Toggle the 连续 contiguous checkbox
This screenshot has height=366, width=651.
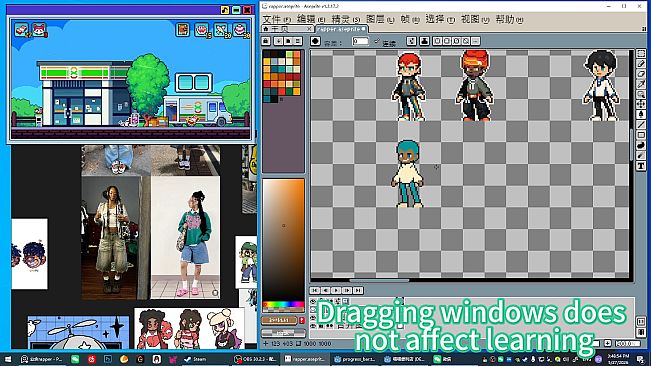pos(377,41)
